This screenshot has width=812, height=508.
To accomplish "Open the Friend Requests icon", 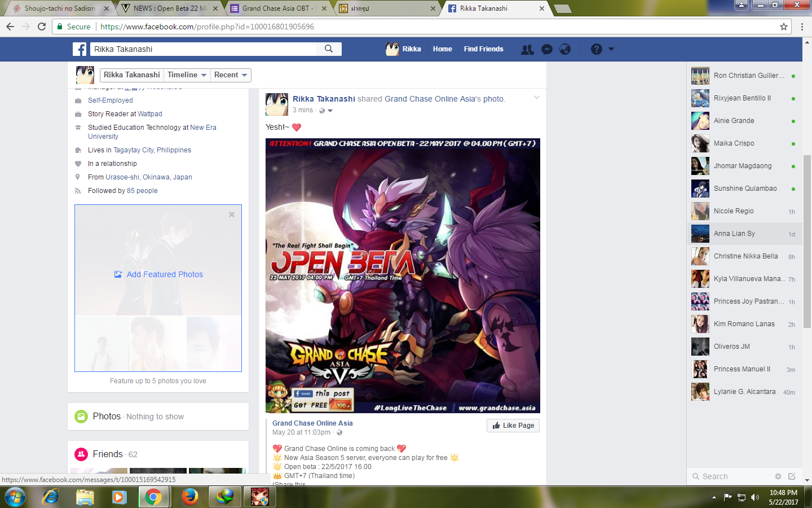I will (x=527, y=50).
